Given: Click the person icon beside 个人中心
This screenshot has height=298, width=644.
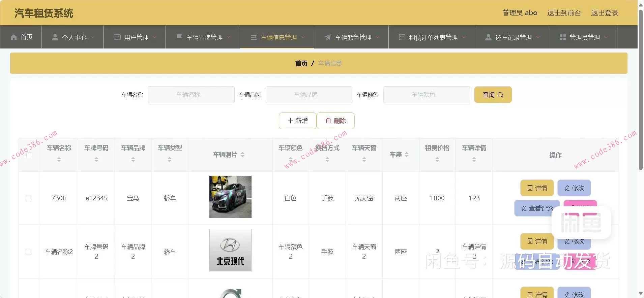Looking at the screenshot, I should pyautogui.click(x=55, y=37).
